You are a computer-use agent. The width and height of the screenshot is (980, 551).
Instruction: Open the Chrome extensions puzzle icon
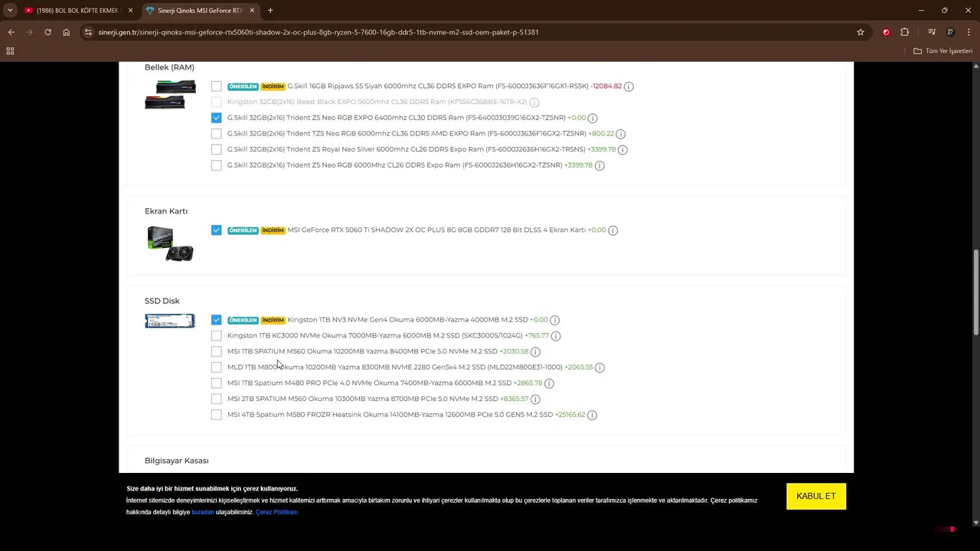pyautogui.click(x=905, y=32)
